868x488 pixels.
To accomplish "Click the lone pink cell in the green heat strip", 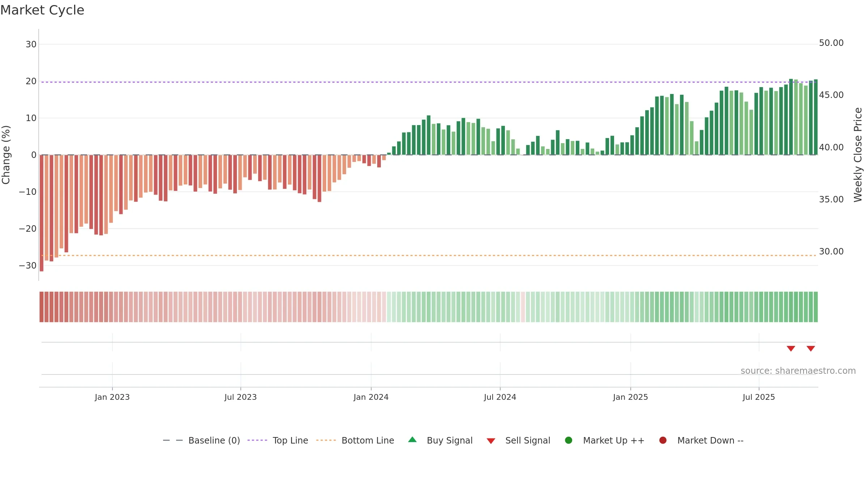I will pos(523,307).
